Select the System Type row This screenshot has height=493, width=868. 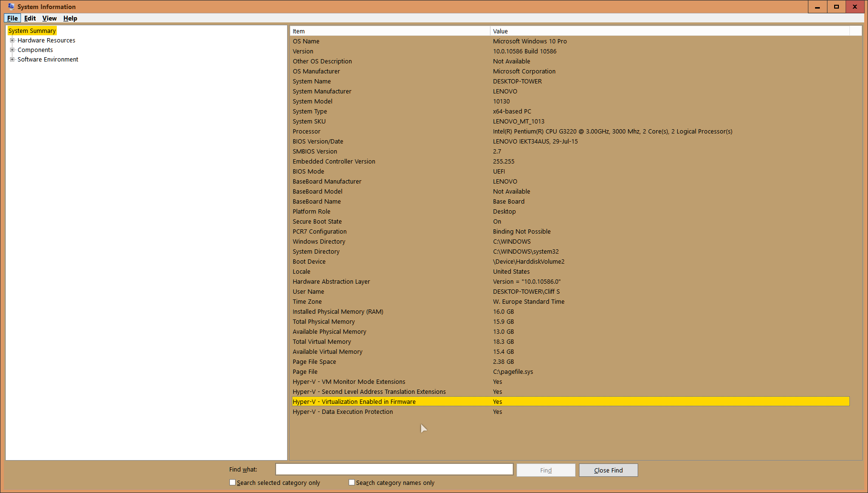tap(570, 111)
